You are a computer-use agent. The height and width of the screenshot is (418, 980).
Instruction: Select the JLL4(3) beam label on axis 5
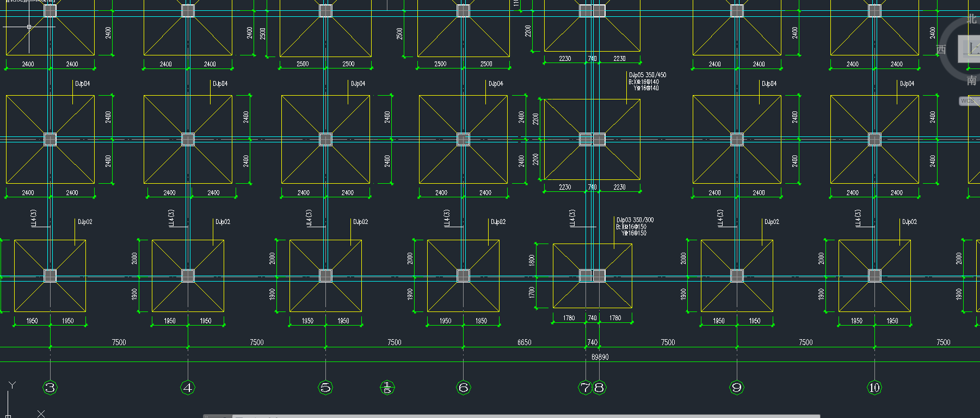309,218
